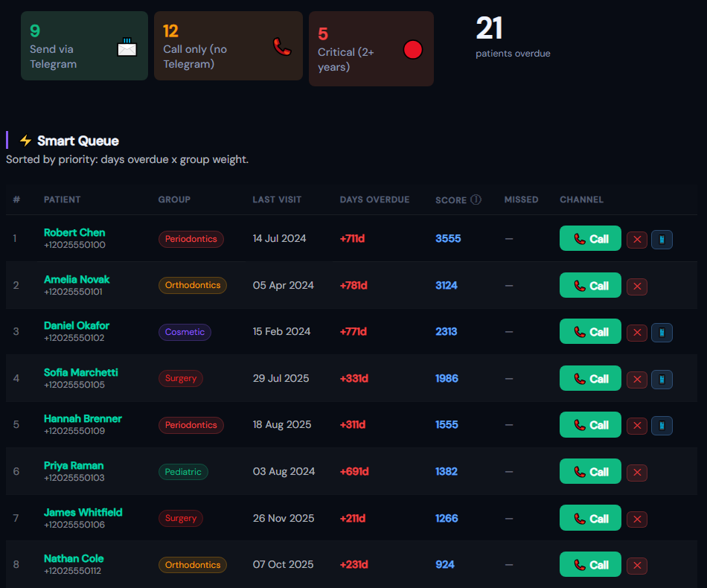Click the blue phone icon in Hannah Brenner's row
The image size is (707, 588).
tap(662, 425)
